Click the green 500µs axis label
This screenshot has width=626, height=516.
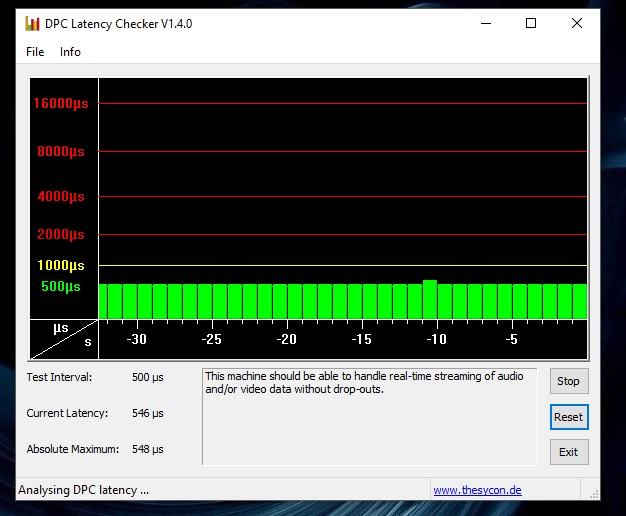pos(61,286)
